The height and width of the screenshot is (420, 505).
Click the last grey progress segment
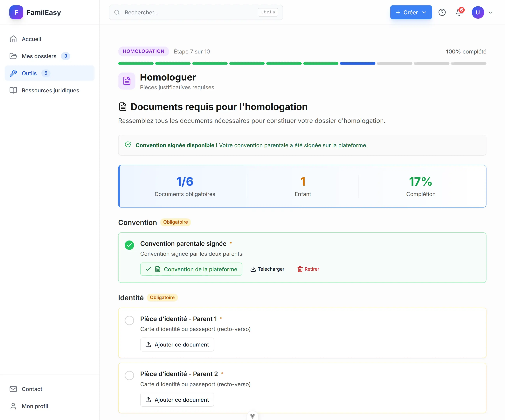pyautogui.click(x=469, y=64)
